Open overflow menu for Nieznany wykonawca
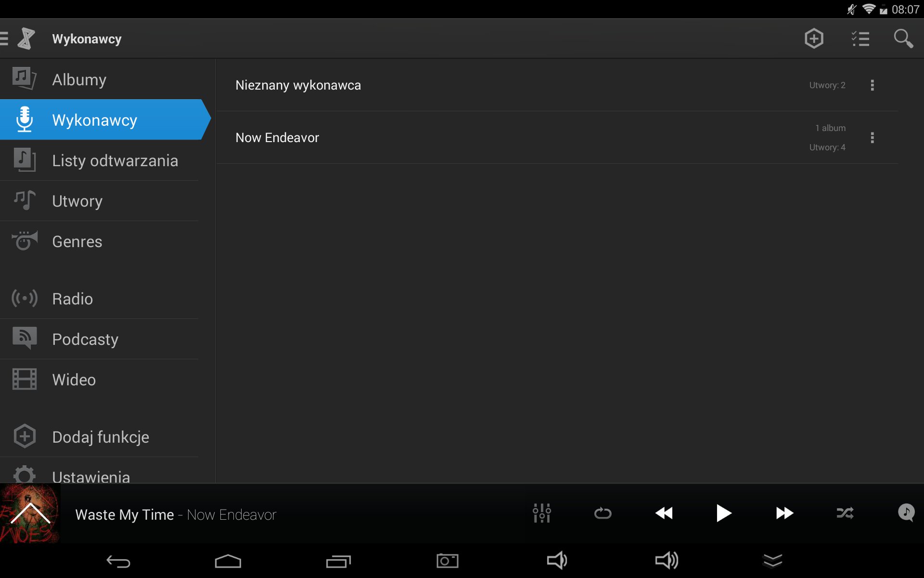Image resolution: width=924 pixels, height=578 pixels. [x=872, y=85]
